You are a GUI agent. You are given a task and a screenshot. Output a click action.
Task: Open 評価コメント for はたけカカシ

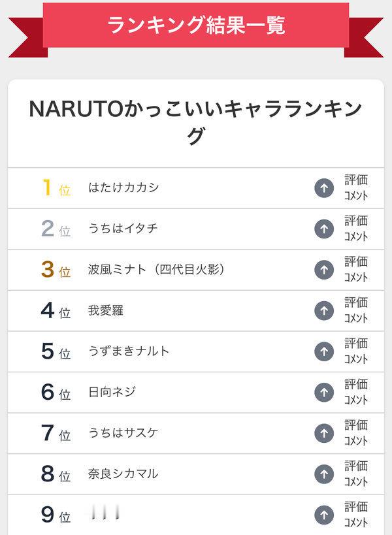coord(356,188)
